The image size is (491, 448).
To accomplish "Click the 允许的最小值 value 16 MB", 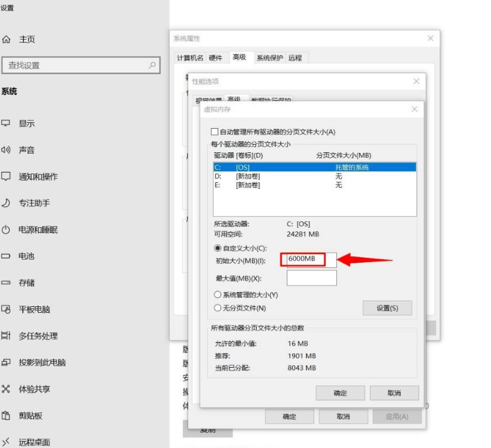I will [x=298, y=344].
